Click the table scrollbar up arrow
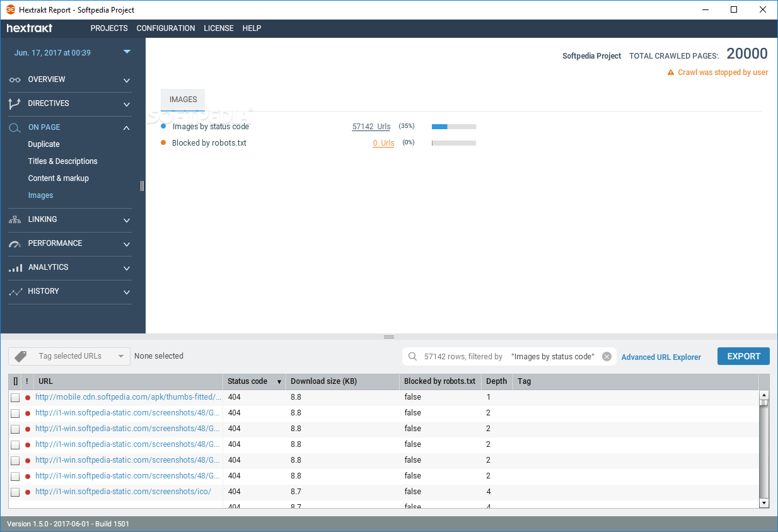 [x=764, y=395]
